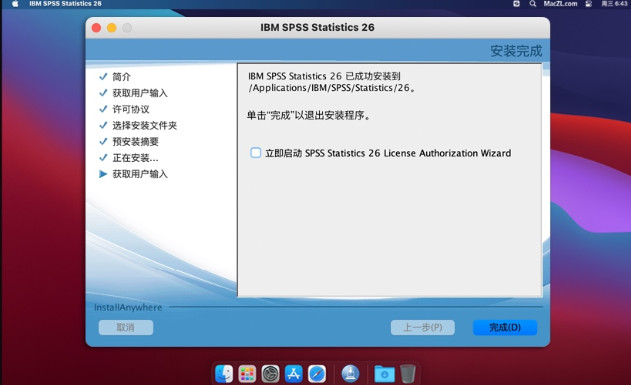
Task: Enable launching the License Authorization Wizard checkbox
Action: (x=256, y=153)
